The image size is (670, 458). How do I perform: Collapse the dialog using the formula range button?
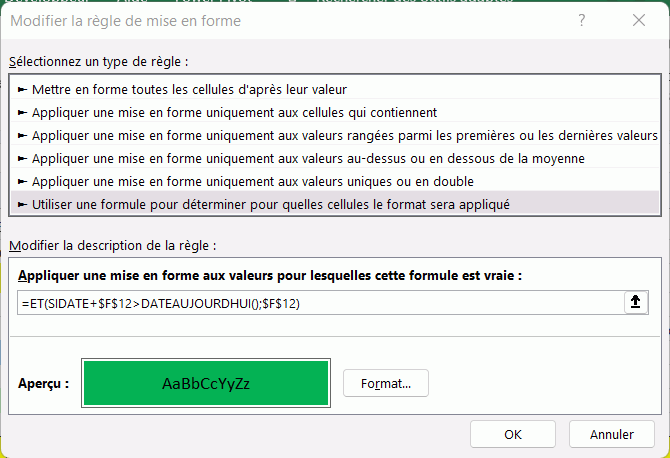click(x=634, y=304)
